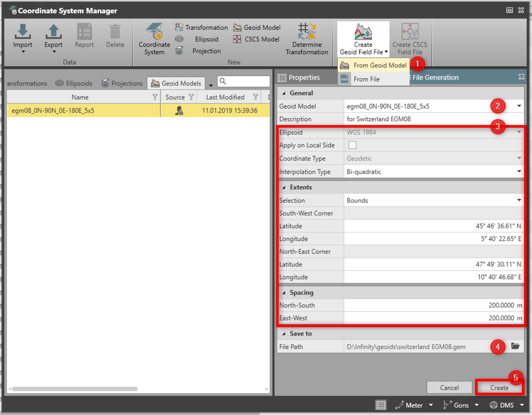Click North-East Longitude 10° 40' 46.68" E
Viewport: 532px width, 415px height.
click(434, 277)
